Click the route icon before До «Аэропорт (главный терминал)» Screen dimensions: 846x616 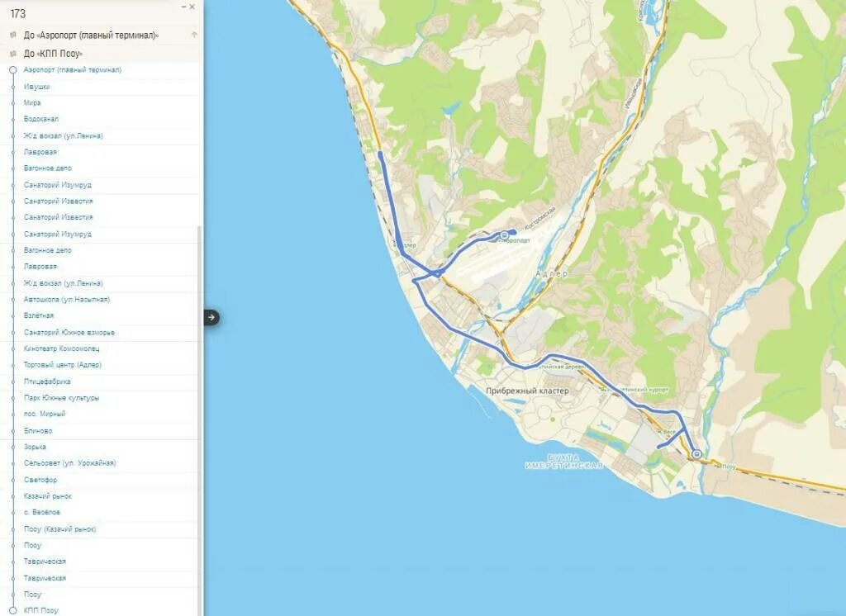(x=13, y=35)
